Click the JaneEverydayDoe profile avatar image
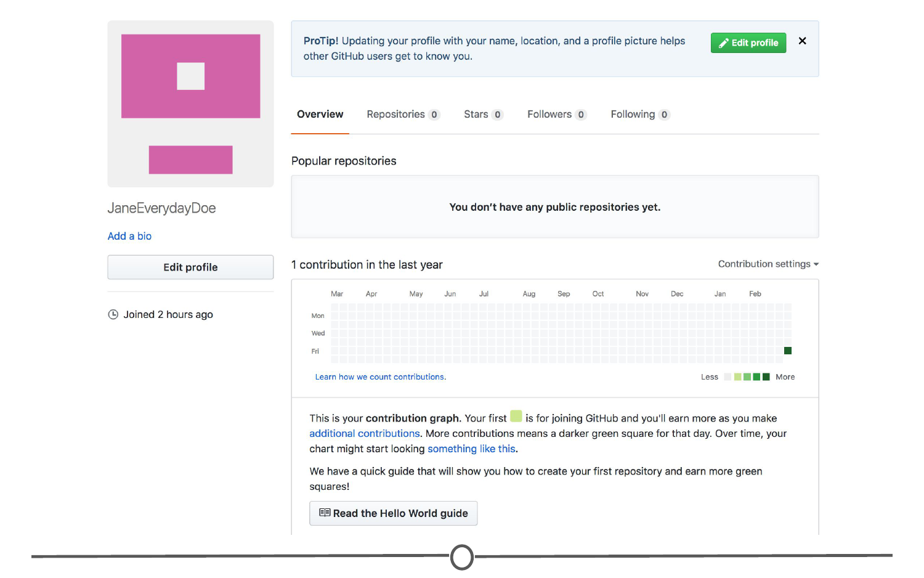The height and width of the screenshot is (578, 924). point(190,104)
